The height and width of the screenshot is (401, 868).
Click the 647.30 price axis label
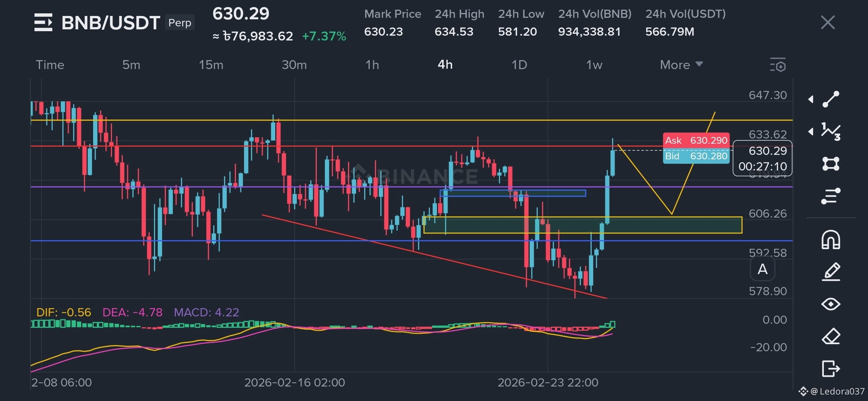coord(767,95)
